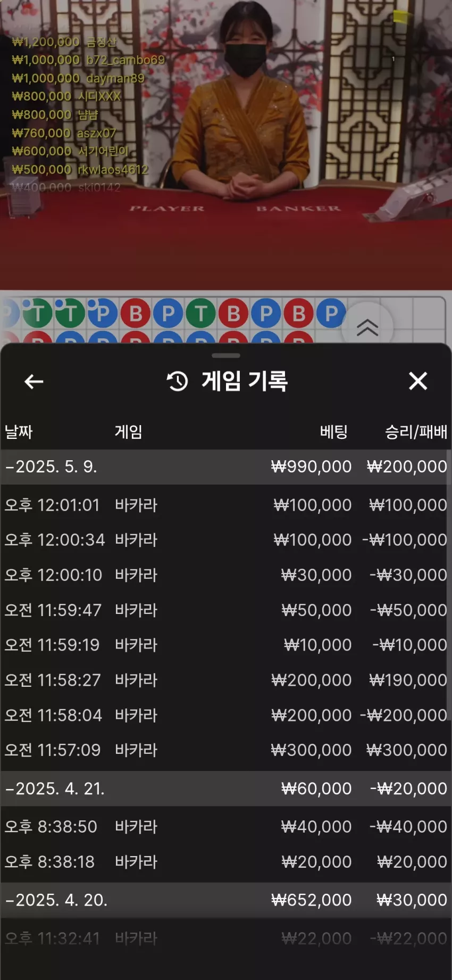Tap the sheet handle above 게임 기록
The image size is (452, 980).
coord(226,355)
